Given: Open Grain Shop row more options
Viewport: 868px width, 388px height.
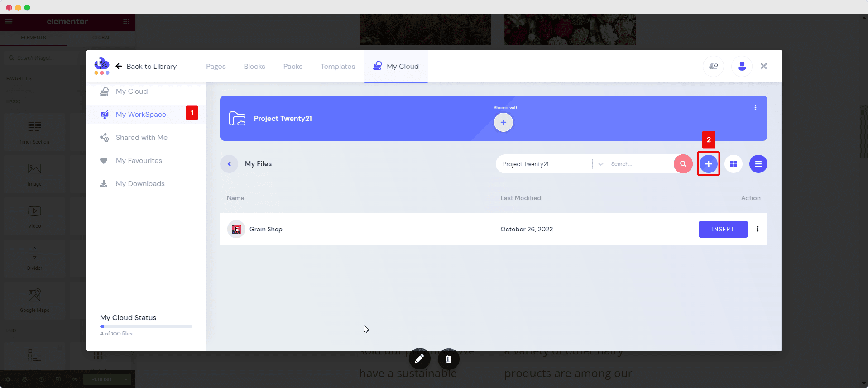Looking at the screenshot, I should [758, 229].
